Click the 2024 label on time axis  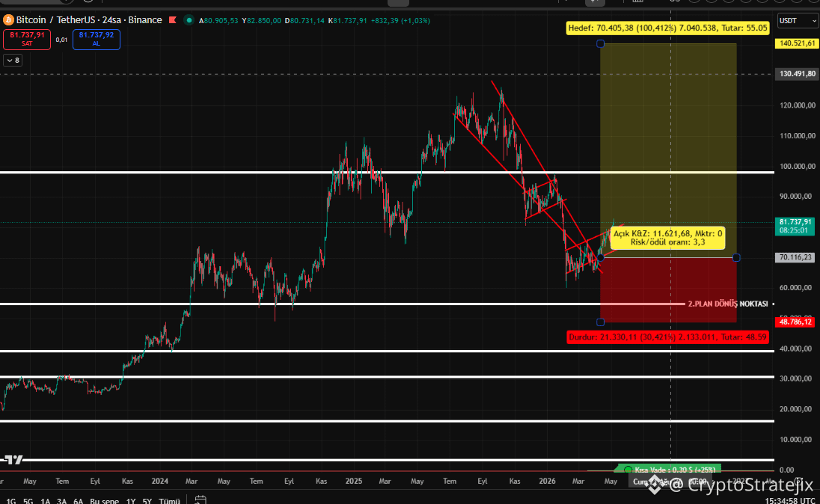159,481
